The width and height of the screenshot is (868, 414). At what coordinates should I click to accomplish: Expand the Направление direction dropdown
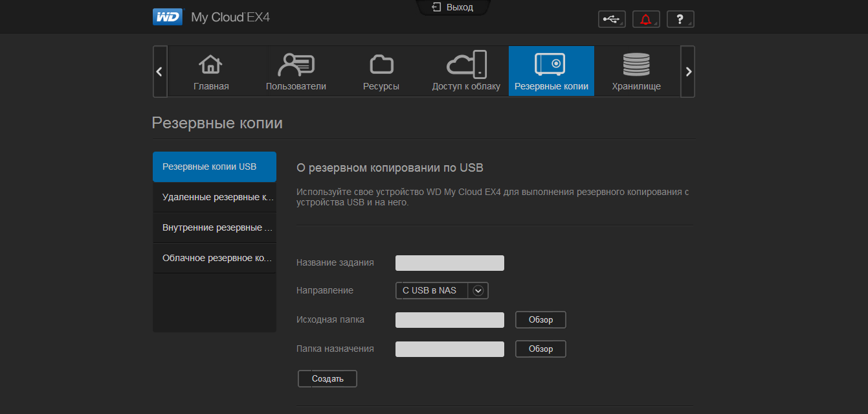478,290
